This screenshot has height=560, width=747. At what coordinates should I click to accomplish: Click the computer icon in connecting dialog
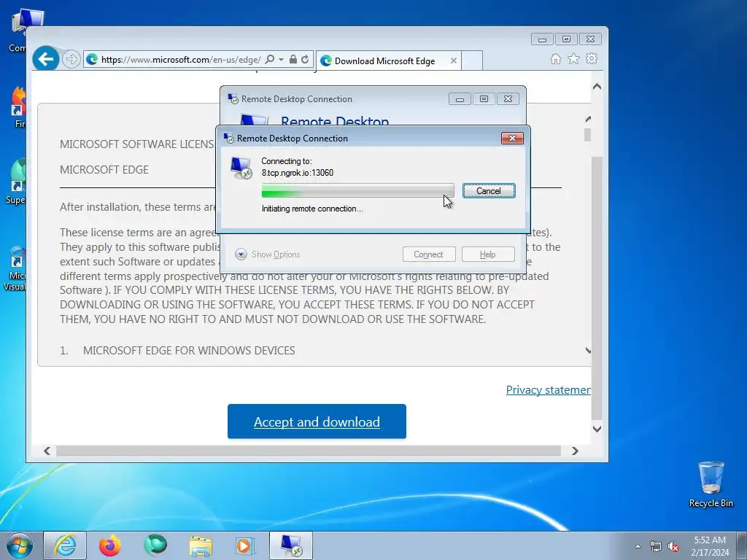click(241, 168)
